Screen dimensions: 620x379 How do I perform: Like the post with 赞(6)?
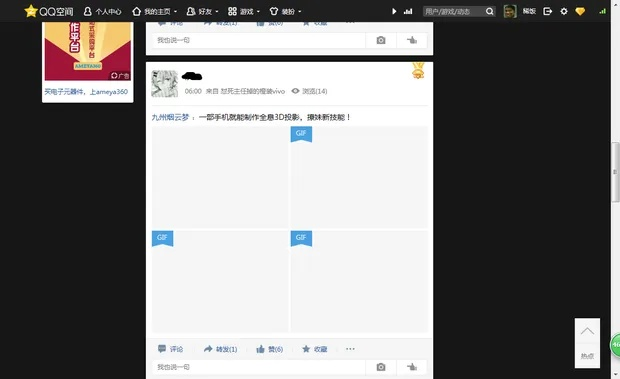pos(269,349)
